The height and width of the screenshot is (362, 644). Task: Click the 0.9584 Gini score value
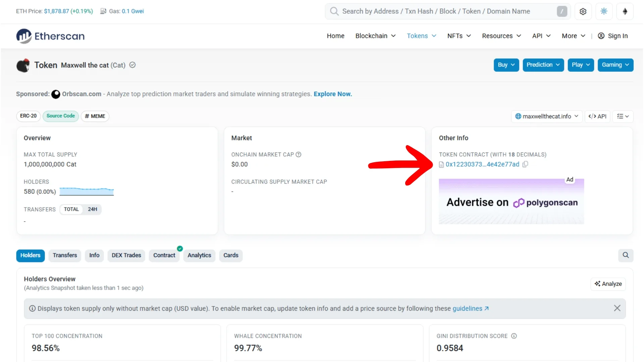(450, 348)
